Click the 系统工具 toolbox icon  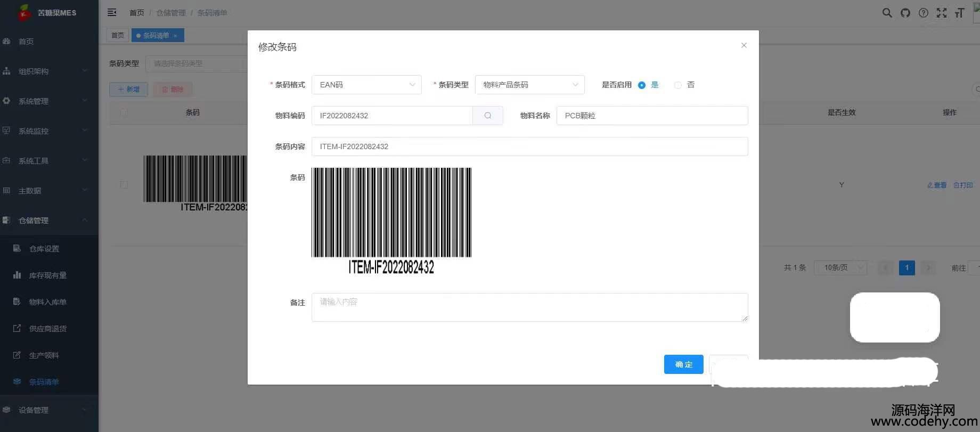pos(6,160)
